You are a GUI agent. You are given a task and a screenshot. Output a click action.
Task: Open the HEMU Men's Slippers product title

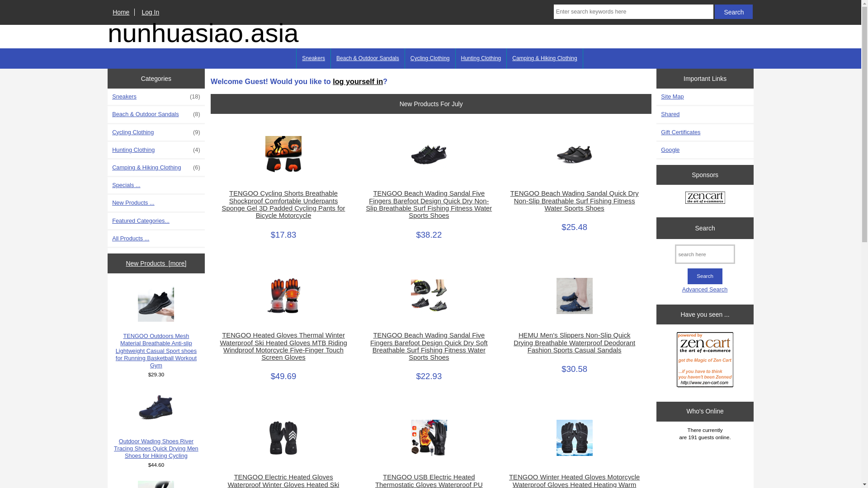point(574,343)
